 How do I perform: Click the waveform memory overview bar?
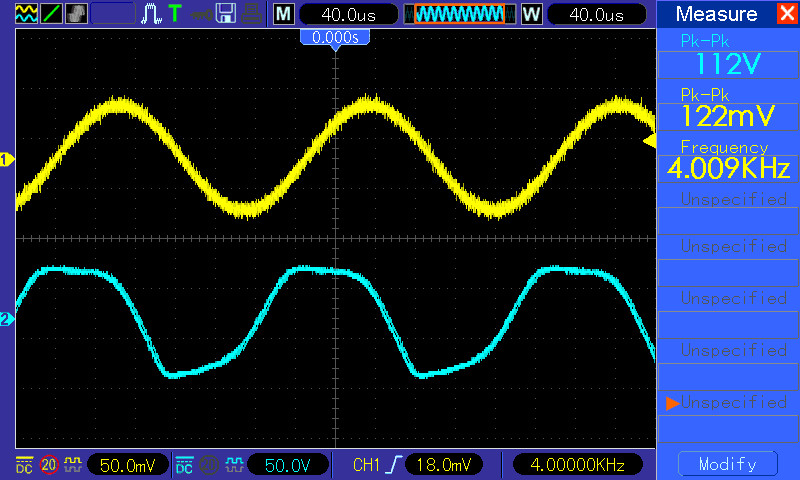coord(460,14)
